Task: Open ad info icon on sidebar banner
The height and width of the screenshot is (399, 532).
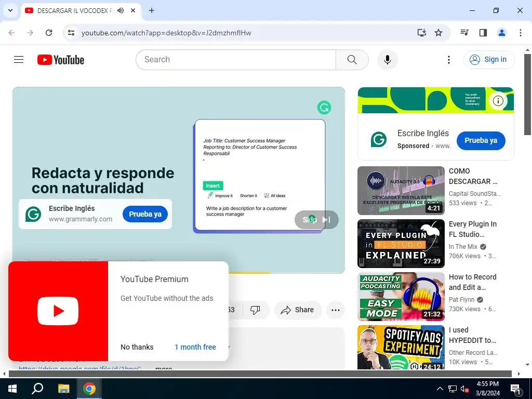Action: coord(498,100)
